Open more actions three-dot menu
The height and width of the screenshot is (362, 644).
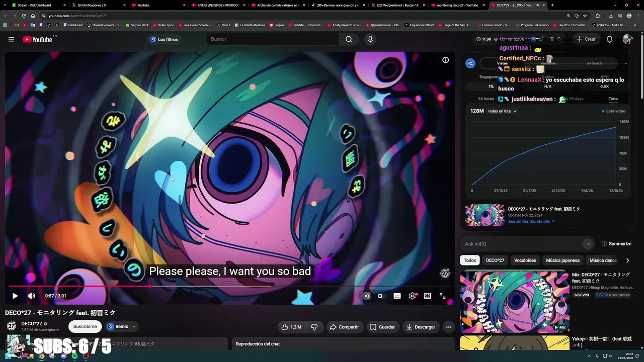point(449,327)
